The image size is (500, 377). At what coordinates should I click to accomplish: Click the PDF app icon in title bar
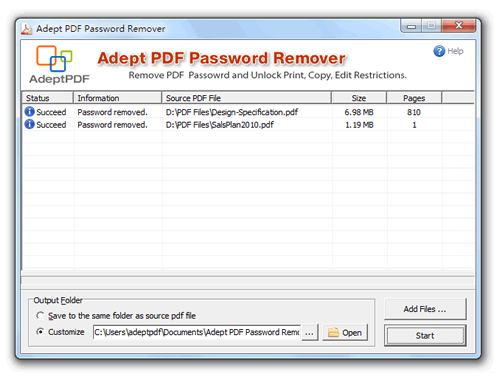pos(27,29)
